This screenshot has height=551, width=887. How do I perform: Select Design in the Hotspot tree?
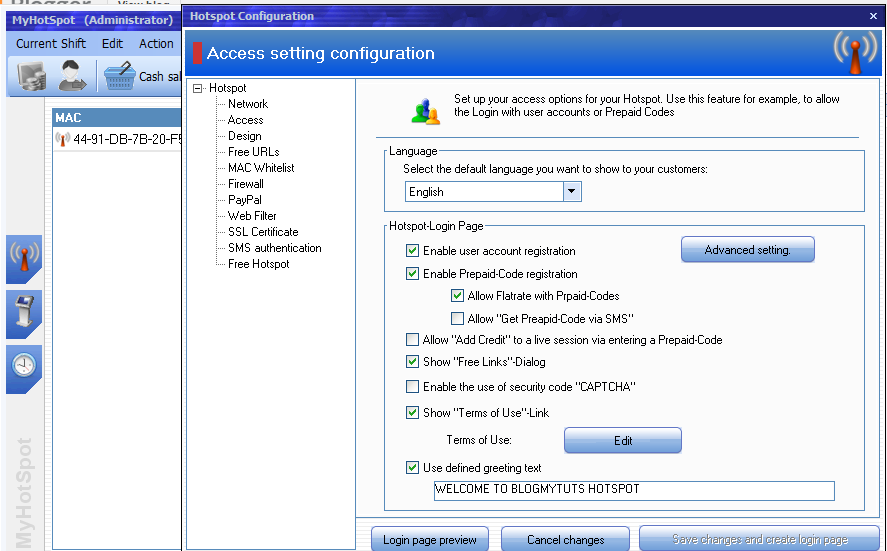click(244, 136)
